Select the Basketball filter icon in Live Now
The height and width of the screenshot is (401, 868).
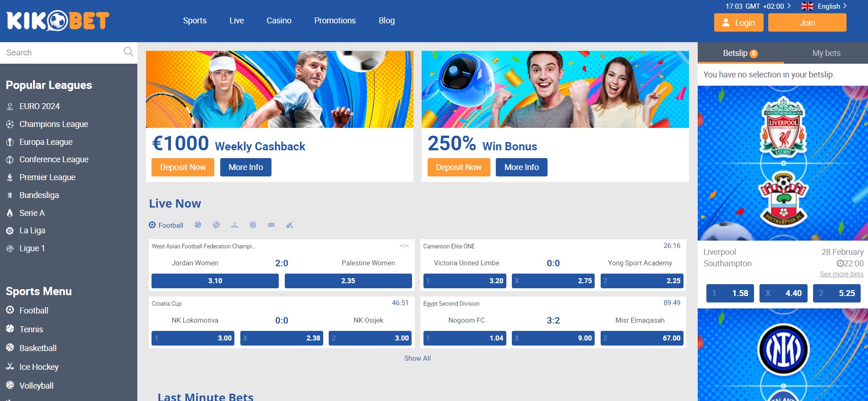[216, 225]
